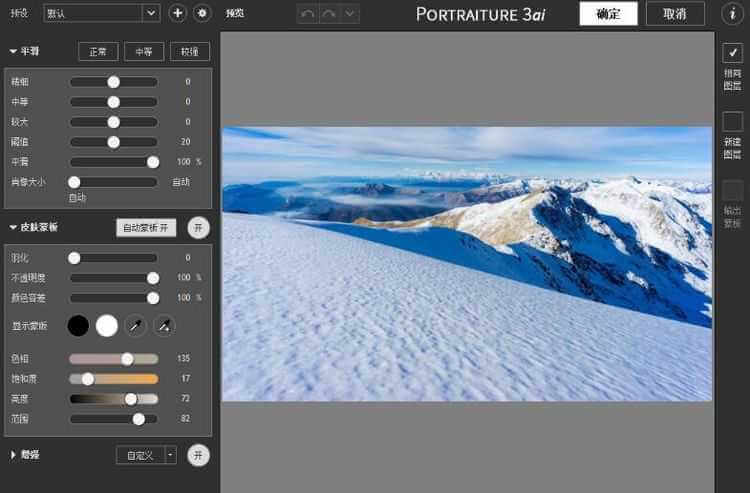Toggle the 皮肤蒙板 开 round switch
Screen dimensions: 750x493
(x=198, y=227)
